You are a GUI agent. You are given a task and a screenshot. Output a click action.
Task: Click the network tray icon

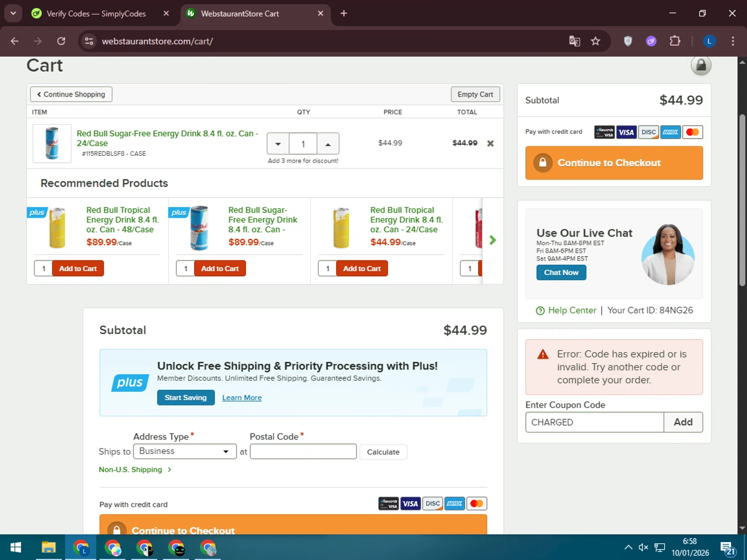[x=660, y=548]
